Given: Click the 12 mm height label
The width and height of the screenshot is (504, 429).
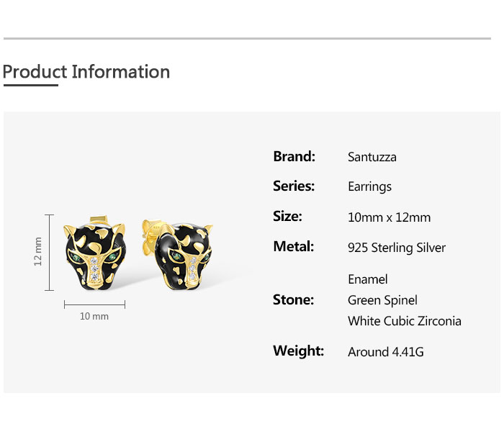Looking at the screenshot, I should [38, 252].
